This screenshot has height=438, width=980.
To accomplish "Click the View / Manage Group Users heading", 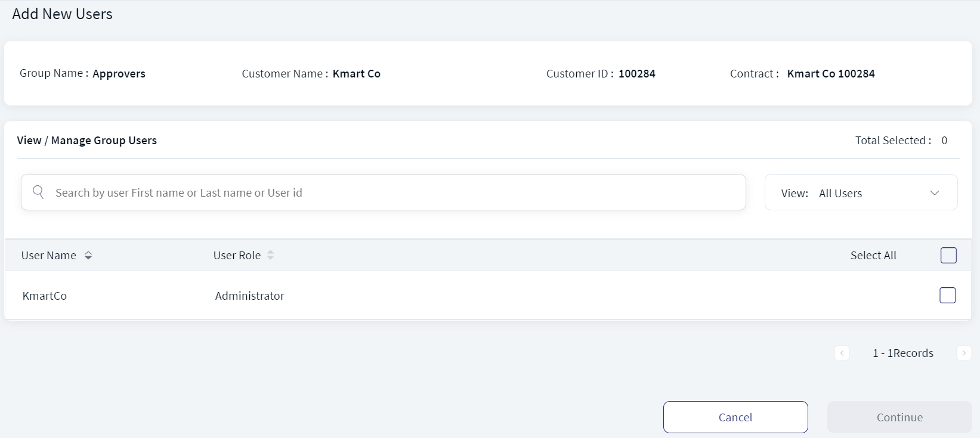I will coord(87,140).
